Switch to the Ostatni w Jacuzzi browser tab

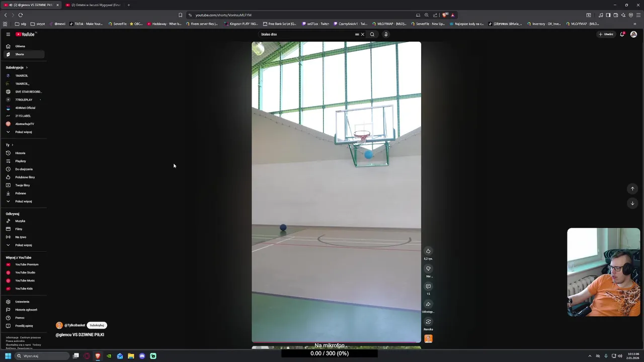(x=93, y=5)
